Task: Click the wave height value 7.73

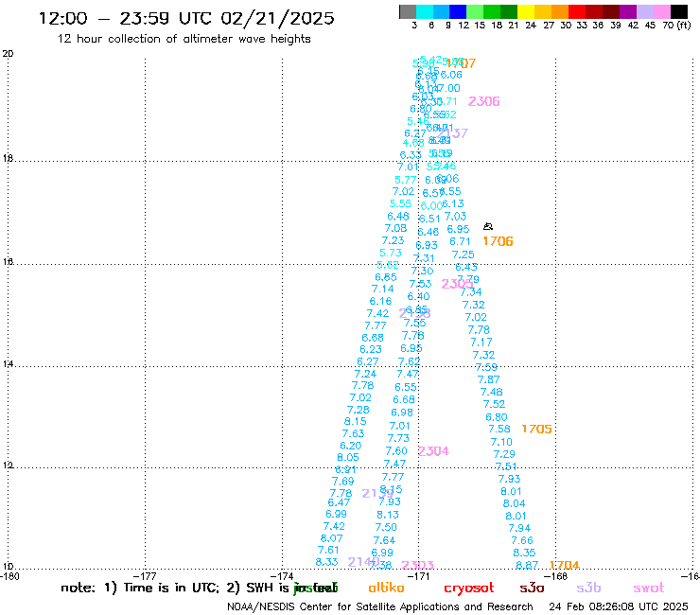Action: (x=398, y=438)
